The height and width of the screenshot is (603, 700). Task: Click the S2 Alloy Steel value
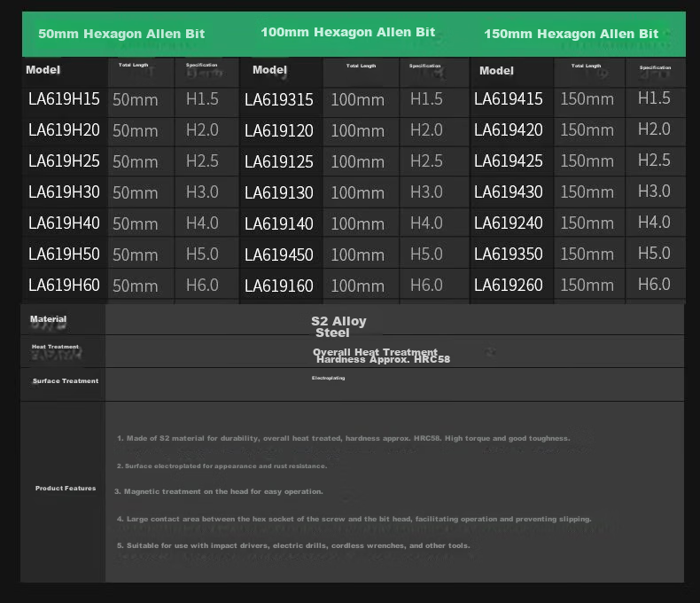[x=338, y=326]
